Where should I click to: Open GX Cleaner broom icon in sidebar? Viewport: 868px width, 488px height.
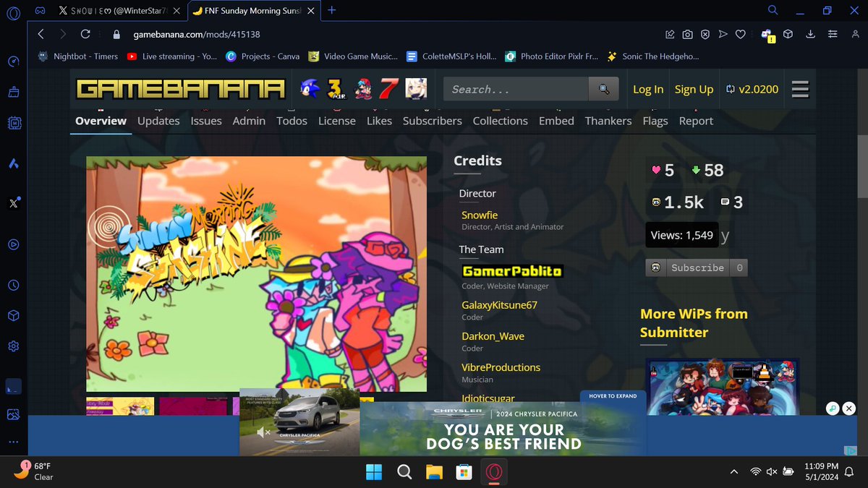14,92
